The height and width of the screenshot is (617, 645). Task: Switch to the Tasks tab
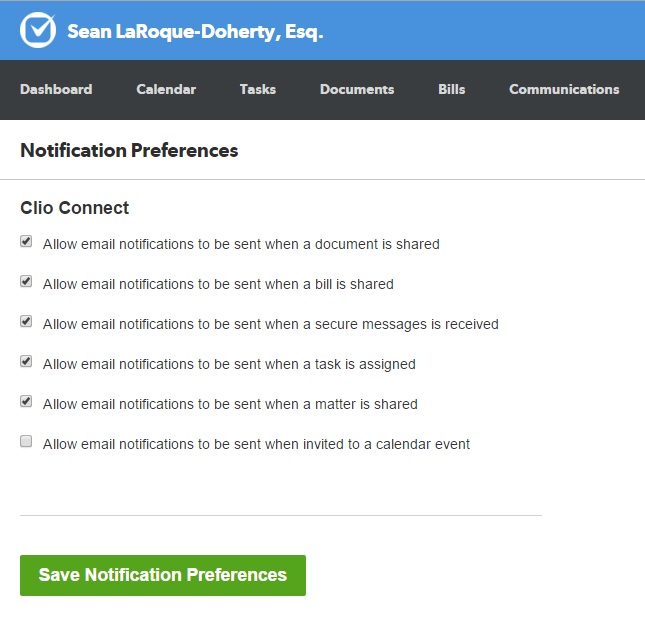[258, 89]
